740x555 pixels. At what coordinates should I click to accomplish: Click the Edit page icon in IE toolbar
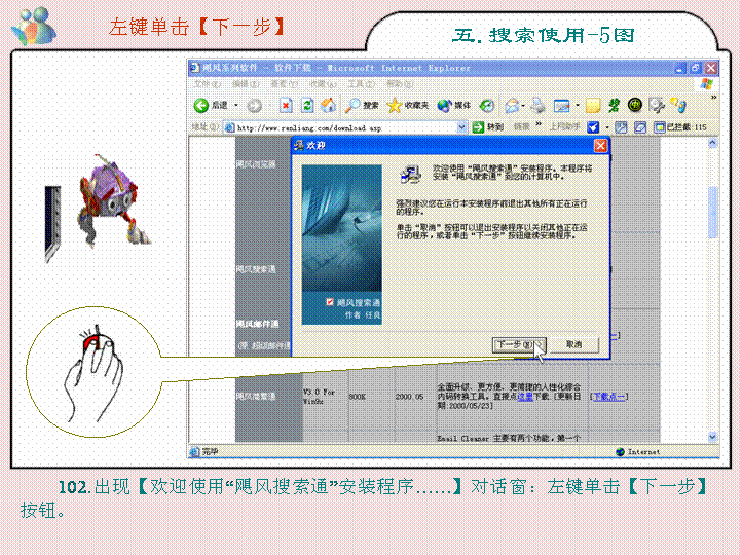tap(562, 105)
